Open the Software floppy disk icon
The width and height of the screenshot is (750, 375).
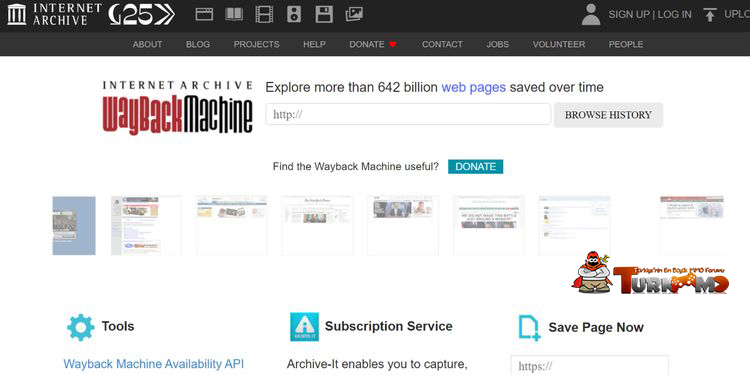pos(324,14)
